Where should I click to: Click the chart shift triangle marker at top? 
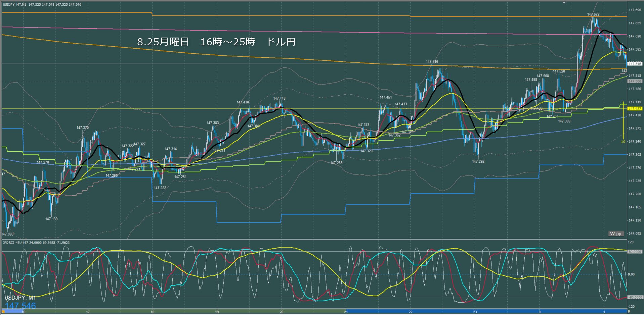pyautogui.click(x=564, y=2)
